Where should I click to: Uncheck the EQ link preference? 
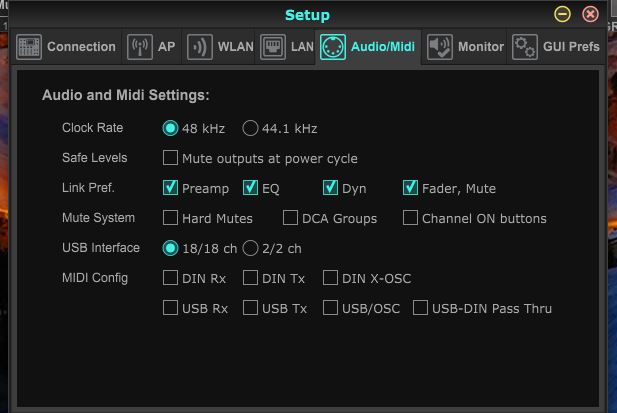pyautogui.click(x=250, y=188)
